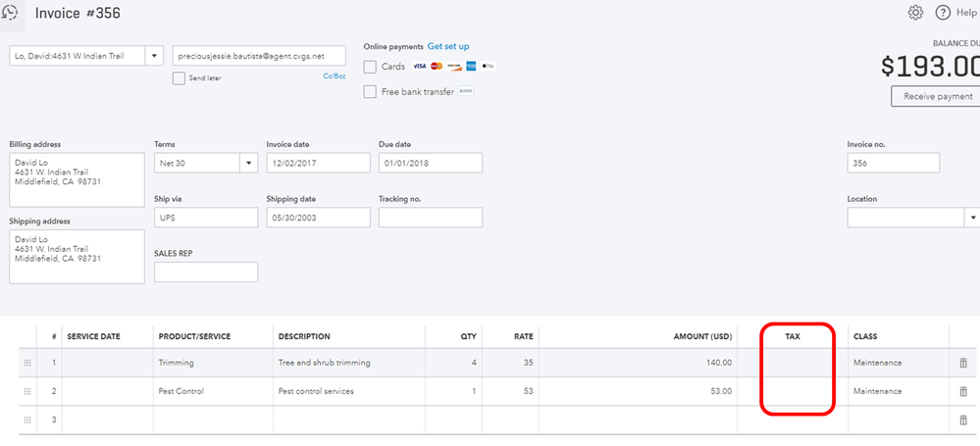Expand the customer name dropdown
This screenshot has width=980, height=446.
[155, 56]
